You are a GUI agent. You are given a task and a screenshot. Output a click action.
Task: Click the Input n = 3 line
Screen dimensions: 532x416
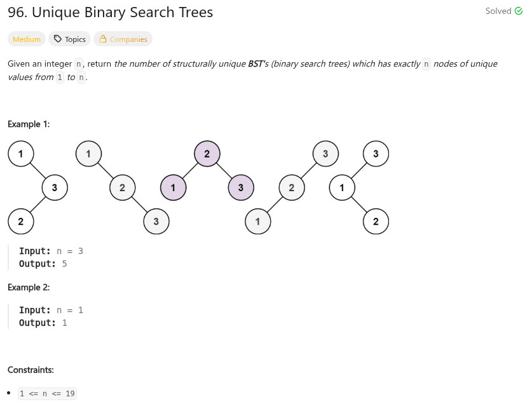51,251
